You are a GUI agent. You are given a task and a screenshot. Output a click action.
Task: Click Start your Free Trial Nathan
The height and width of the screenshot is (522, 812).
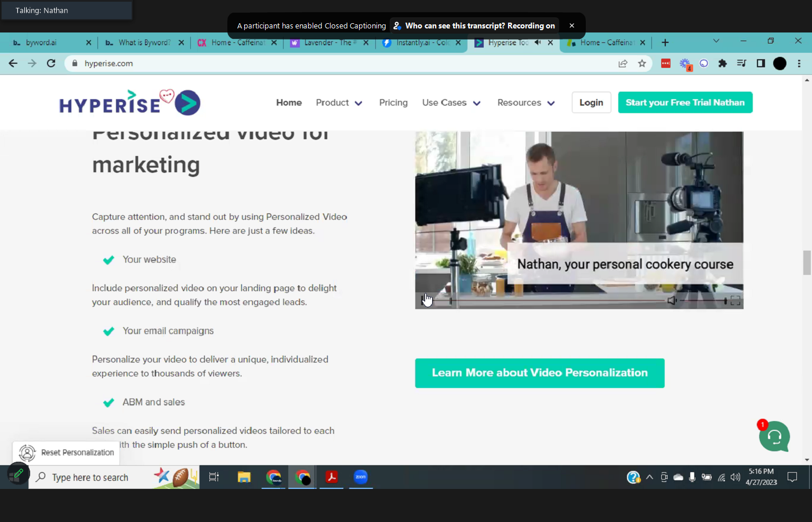[685, 103]
